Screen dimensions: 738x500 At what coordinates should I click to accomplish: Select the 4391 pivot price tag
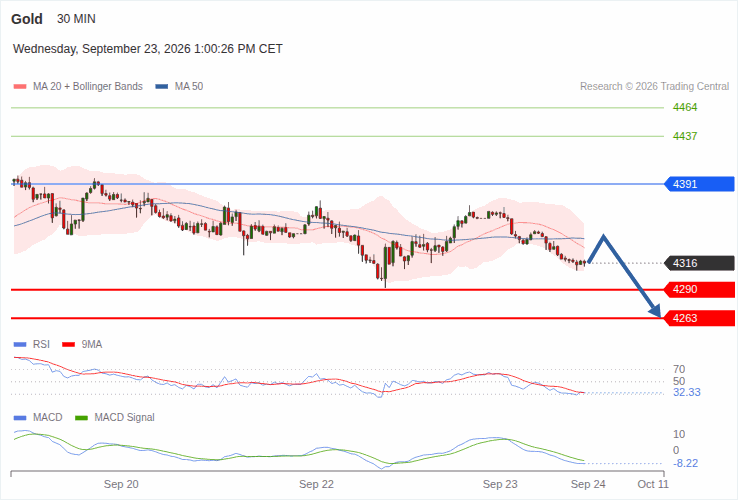pos(699,184)
